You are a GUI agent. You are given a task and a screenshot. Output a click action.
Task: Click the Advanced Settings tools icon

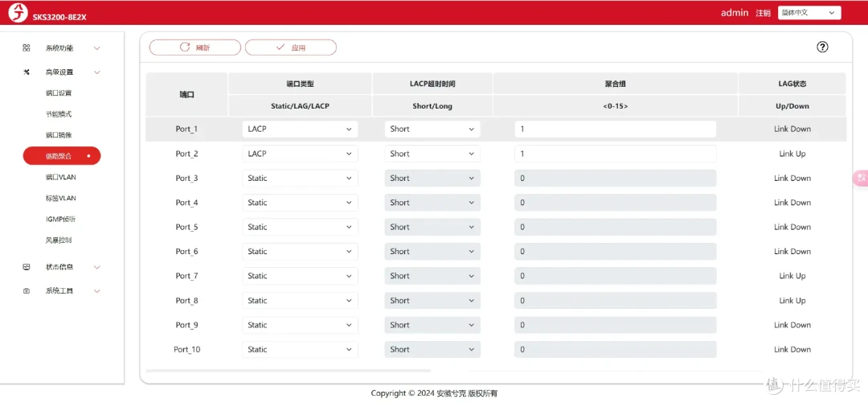coord(26,72)
